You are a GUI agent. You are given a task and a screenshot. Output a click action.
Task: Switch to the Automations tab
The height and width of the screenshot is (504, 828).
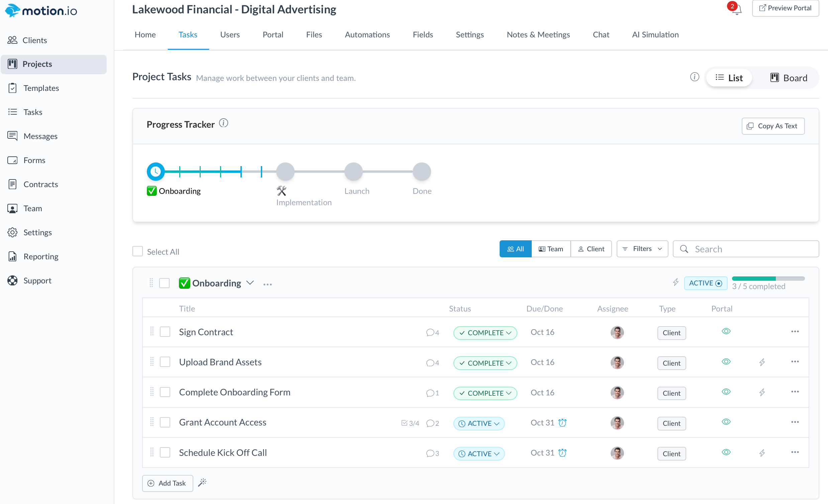click(x=367, y=34)
